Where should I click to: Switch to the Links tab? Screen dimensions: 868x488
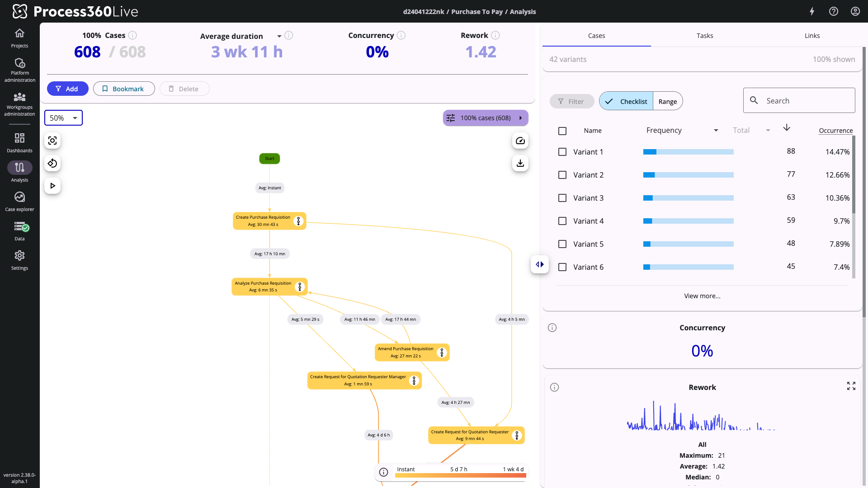point(812,35)
